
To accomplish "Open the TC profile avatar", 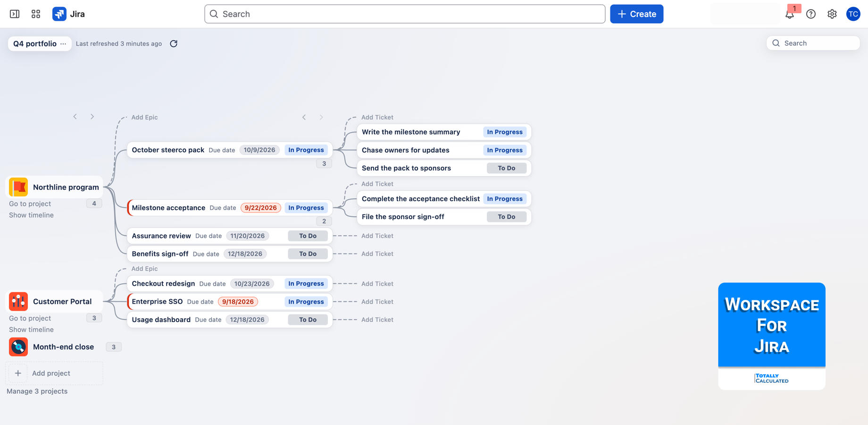I will coord(853,14).
